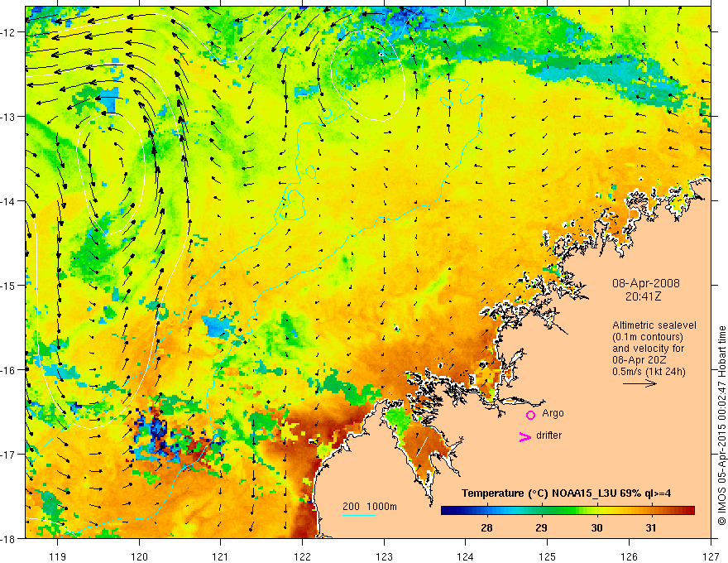Click the 0.5m/s velocity scale arrow

coord(639,383)
